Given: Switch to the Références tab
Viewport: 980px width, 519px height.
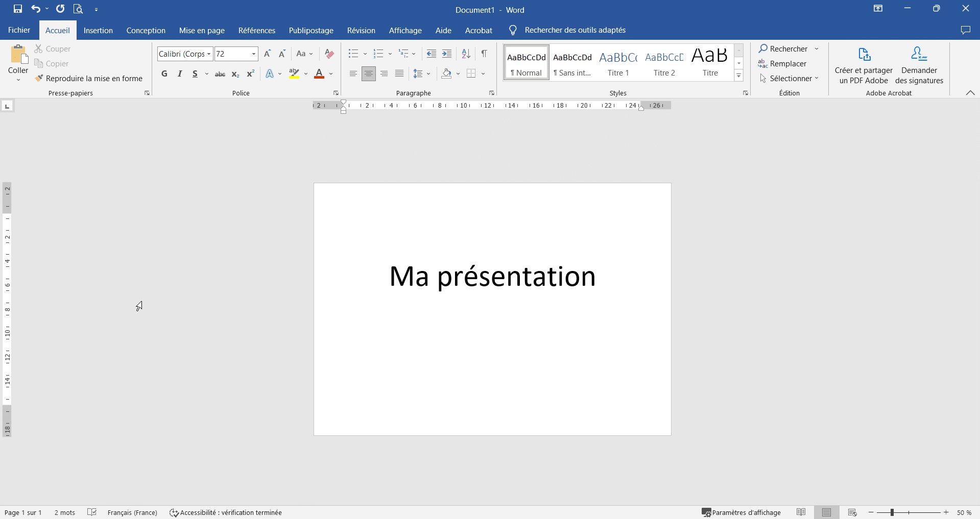Looking at the screenshot, I should click(257, 31).
